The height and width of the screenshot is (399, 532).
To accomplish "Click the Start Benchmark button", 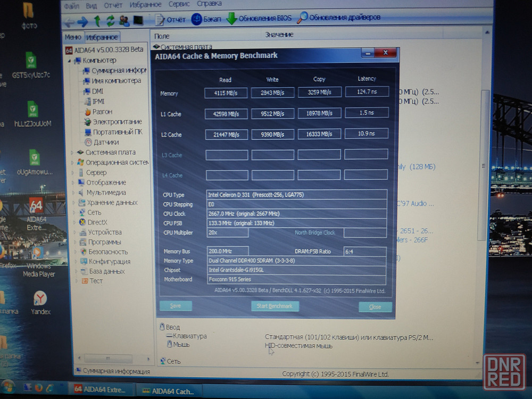I will click(275, 306).
